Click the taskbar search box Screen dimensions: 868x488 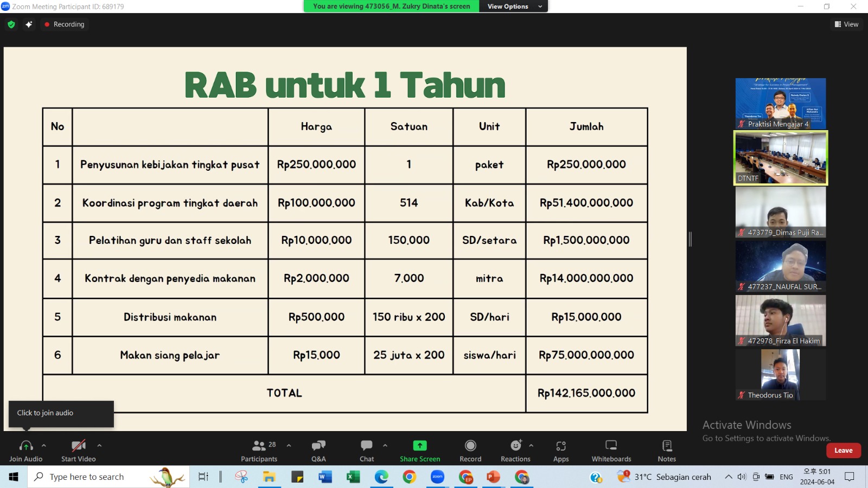108,477
